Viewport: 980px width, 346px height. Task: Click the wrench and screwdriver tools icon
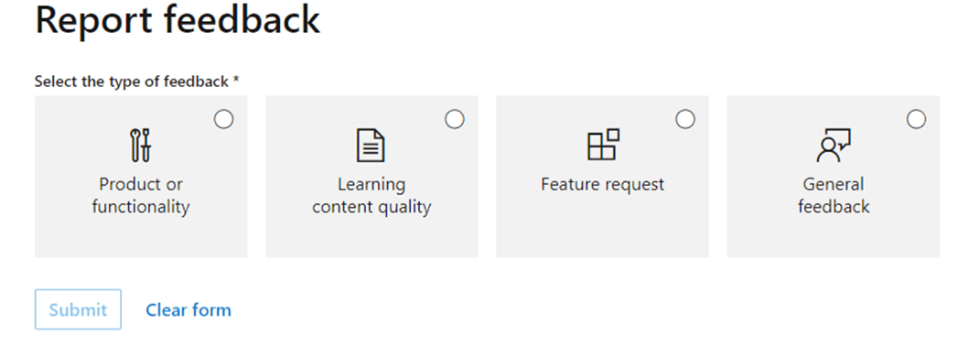point(141,146)
